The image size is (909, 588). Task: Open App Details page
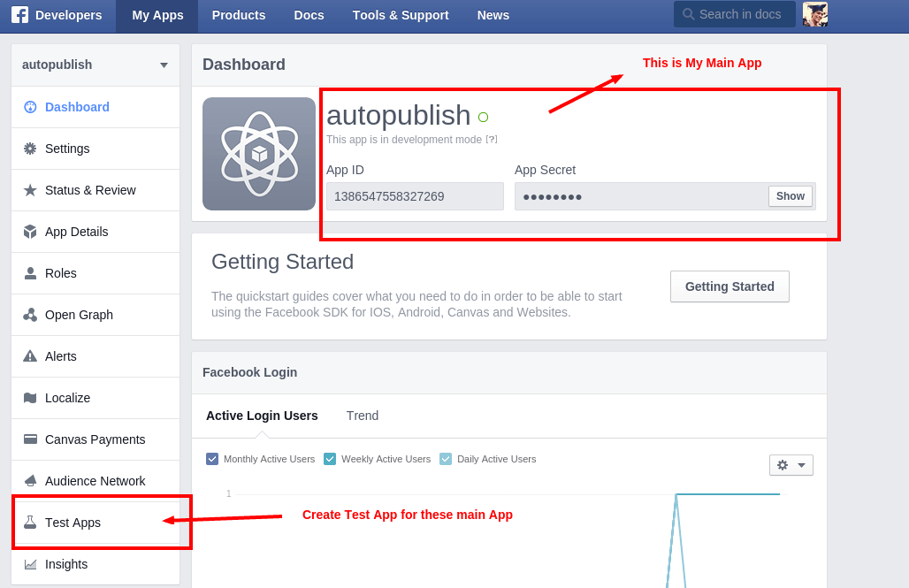point(95,232)
